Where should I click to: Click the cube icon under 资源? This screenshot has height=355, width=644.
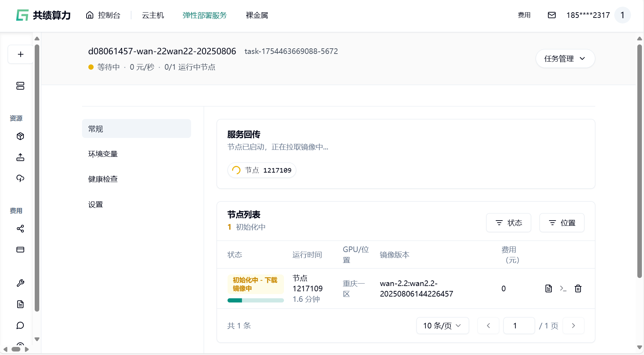click(20, 136)
